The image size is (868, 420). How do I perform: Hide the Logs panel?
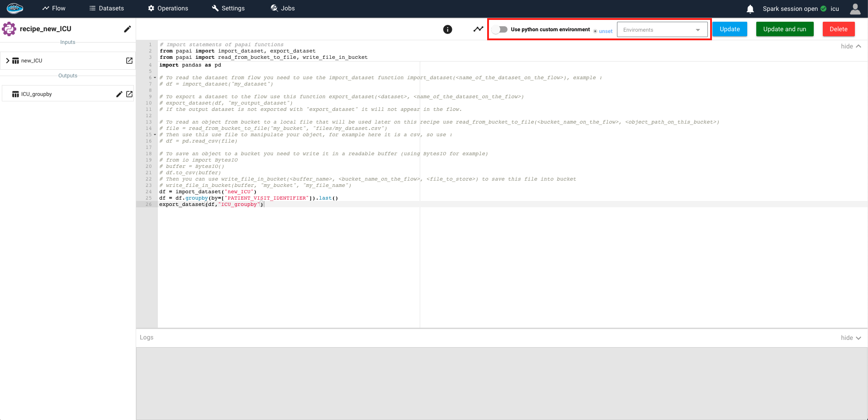tap(851, 338)
